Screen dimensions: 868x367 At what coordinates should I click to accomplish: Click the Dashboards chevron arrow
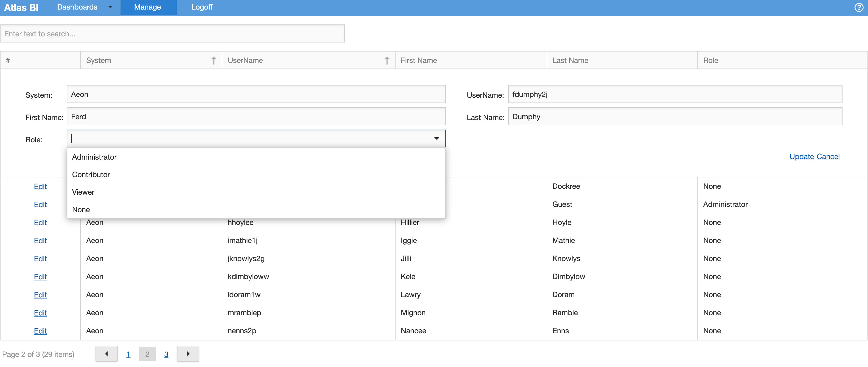tap(110, 7)
